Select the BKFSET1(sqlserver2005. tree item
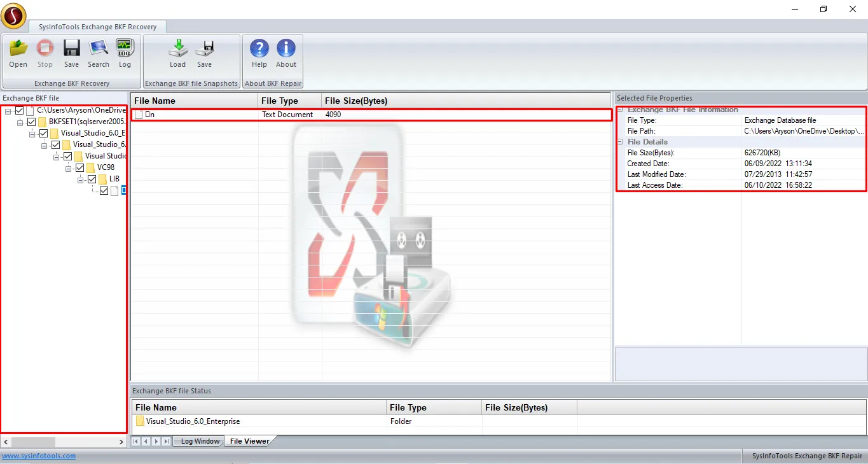Image resolution: width=868 pixels, height=464 pixels. coord(87,122)
